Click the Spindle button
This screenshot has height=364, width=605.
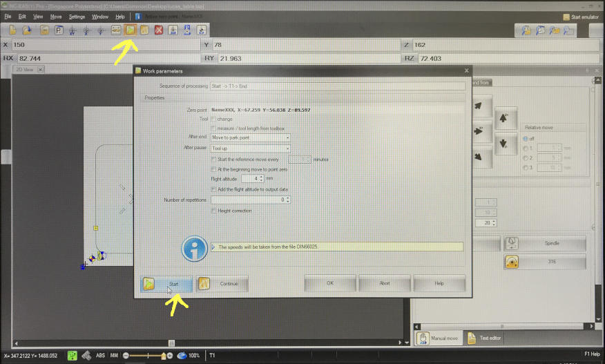coord(545,243)
